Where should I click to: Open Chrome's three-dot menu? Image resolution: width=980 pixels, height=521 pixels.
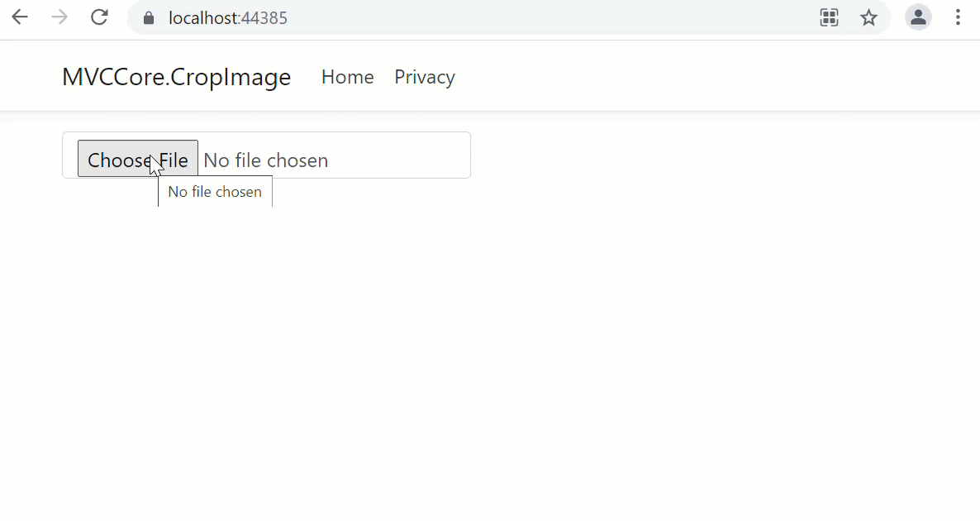click(958, 17)
